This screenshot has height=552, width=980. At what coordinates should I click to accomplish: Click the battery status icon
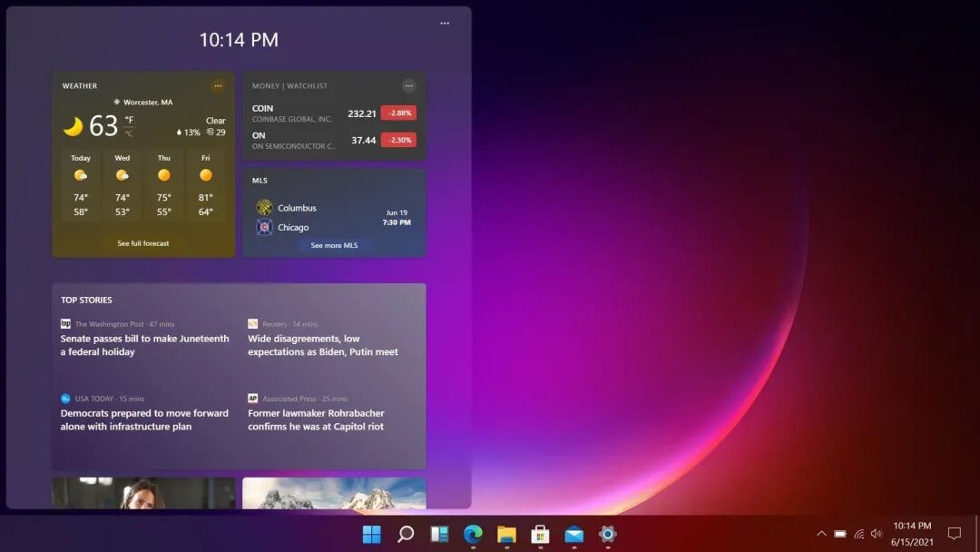(840, 534)
